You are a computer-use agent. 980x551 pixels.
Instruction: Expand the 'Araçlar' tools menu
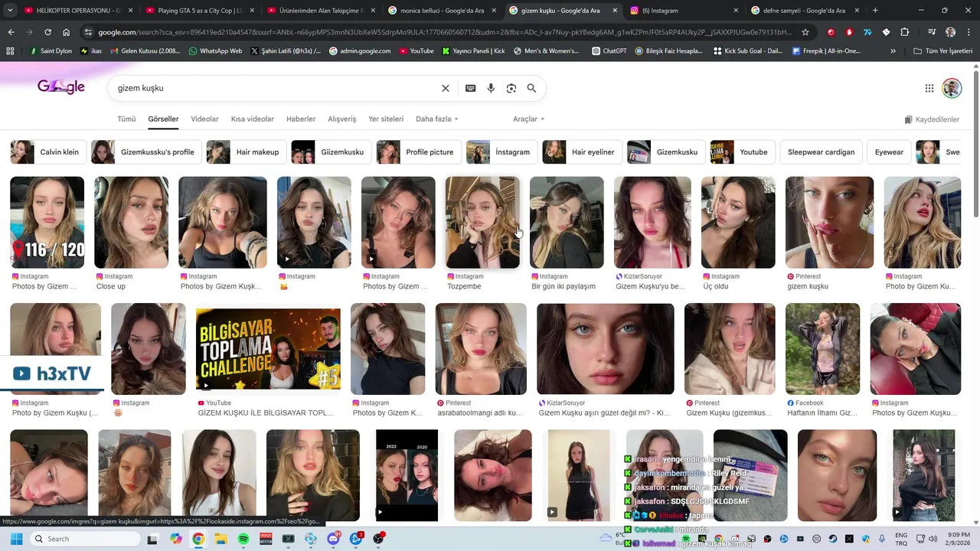click(x=529, y=119)
